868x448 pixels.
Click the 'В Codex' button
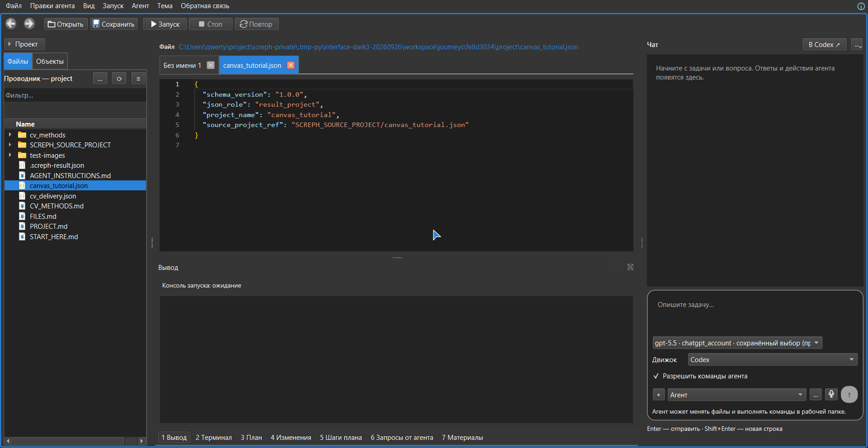click(x=824, y=44)
